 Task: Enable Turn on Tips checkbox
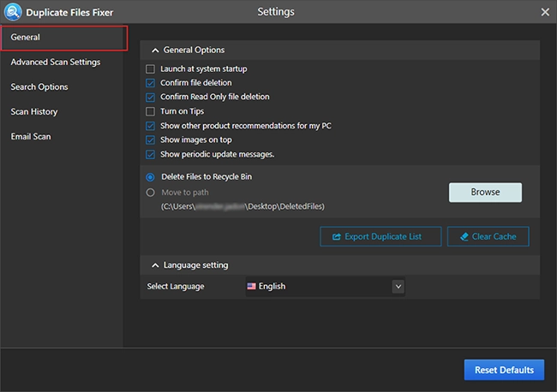[150, 111]
